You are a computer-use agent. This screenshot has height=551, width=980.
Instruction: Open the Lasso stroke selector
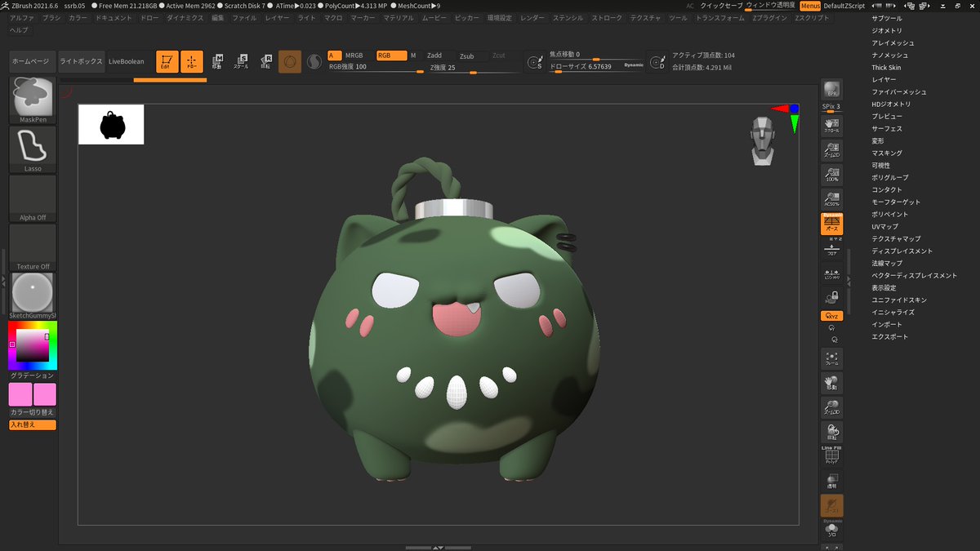tap(33, 149)
